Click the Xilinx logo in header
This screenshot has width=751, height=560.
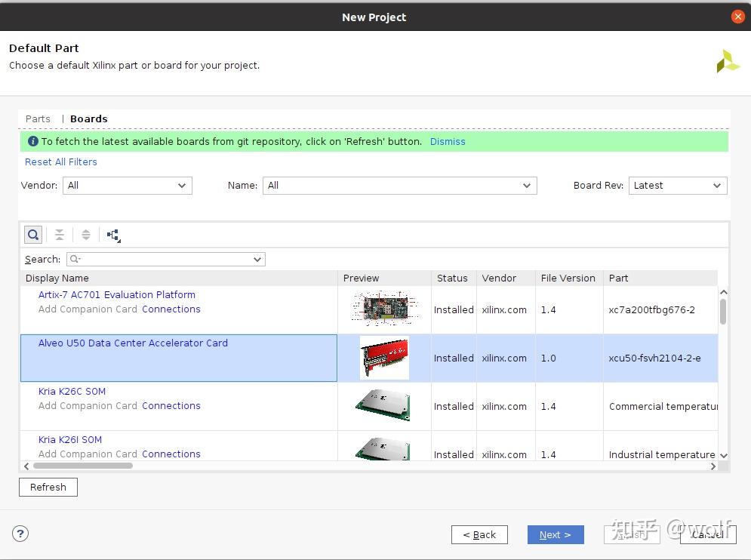coord(728,62)
